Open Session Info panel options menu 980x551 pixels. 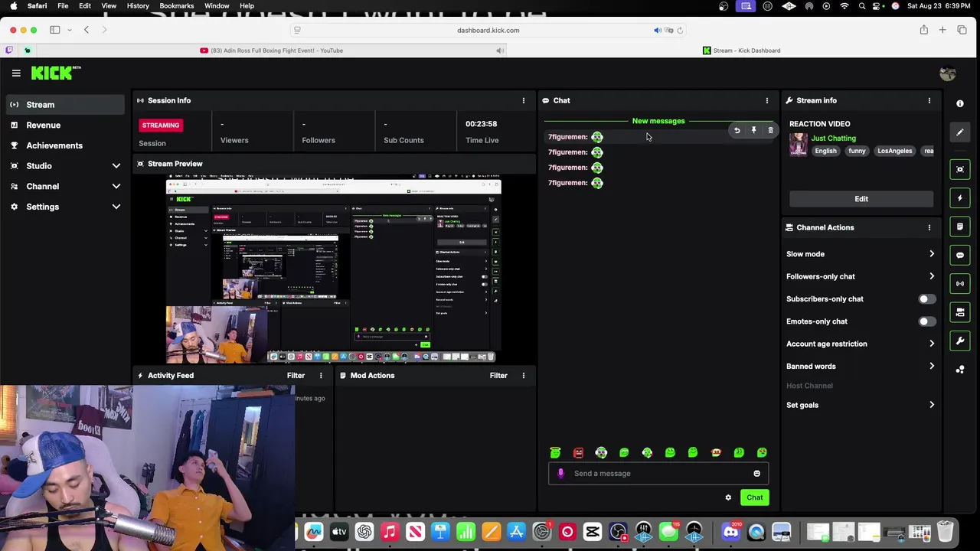524,100
